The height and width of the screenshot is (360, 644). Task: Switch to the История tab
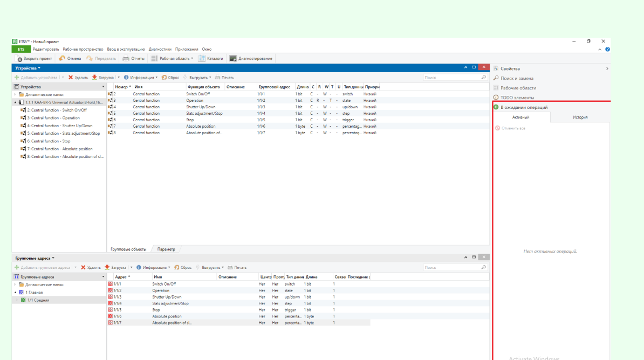[580, 117]
